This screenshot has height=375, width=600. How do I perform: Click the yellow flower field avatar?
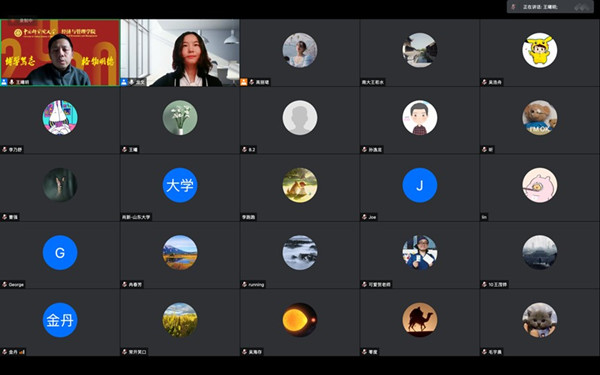pos(180,320)
